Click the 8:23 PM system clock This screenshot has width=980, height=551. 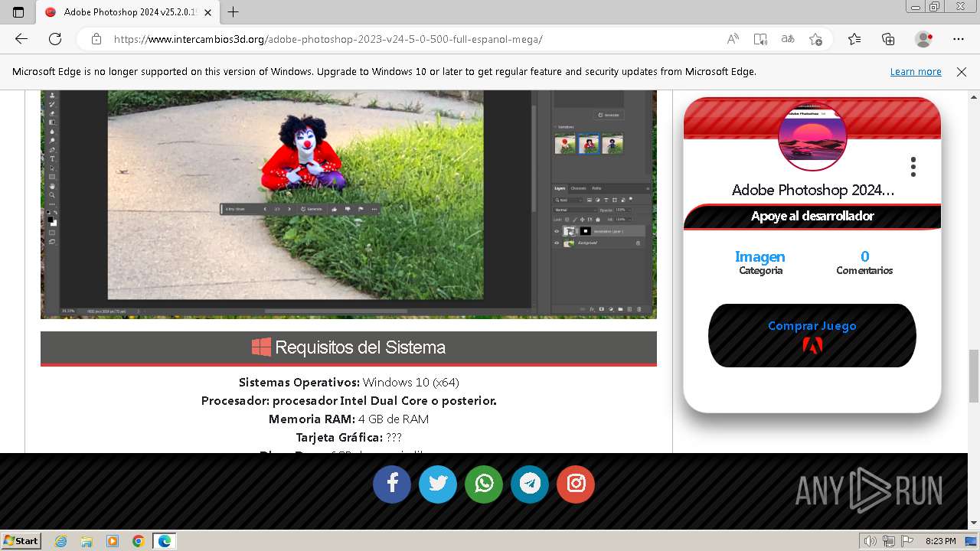pos(940,541)
